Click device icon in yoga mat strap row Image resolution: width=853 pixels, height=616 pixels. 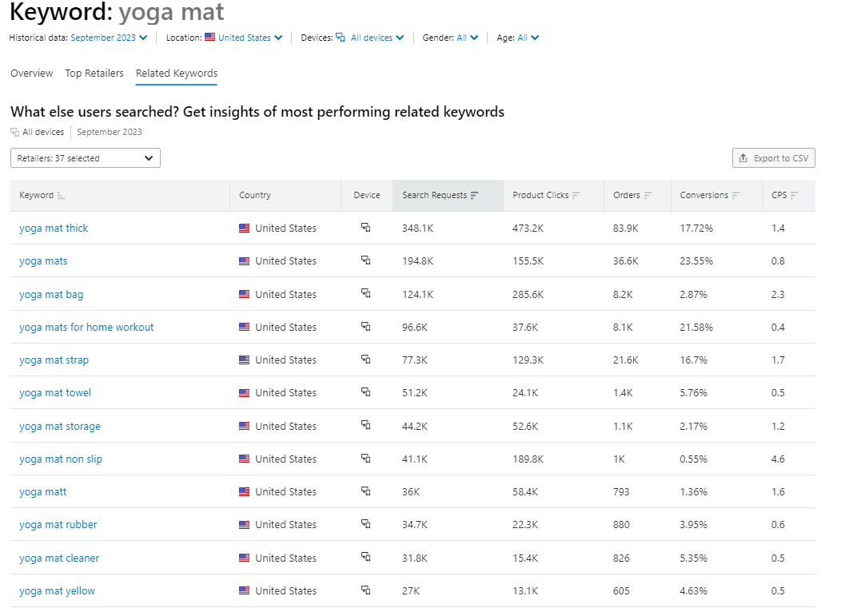pos(366,360)
